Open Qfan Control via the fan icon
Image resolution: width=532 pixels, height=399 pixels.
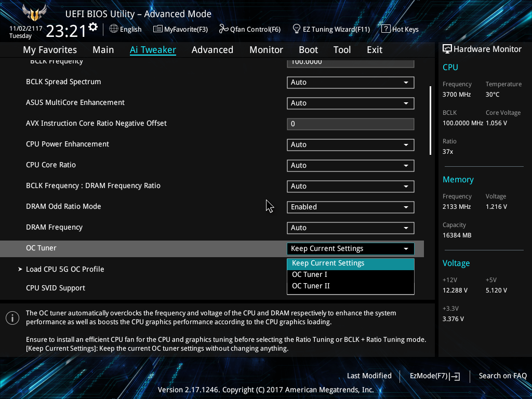click(x=223, y=29)
